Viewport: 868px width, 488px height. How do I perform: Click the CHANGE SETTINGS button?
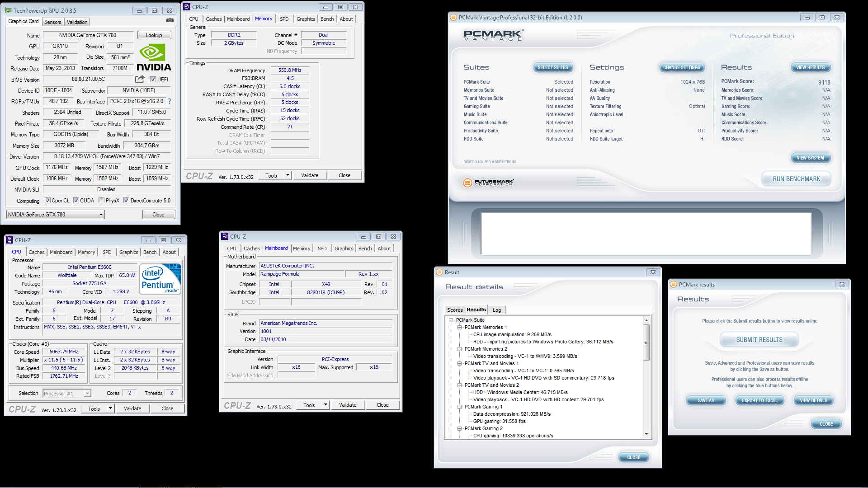[x=681, y=67]
